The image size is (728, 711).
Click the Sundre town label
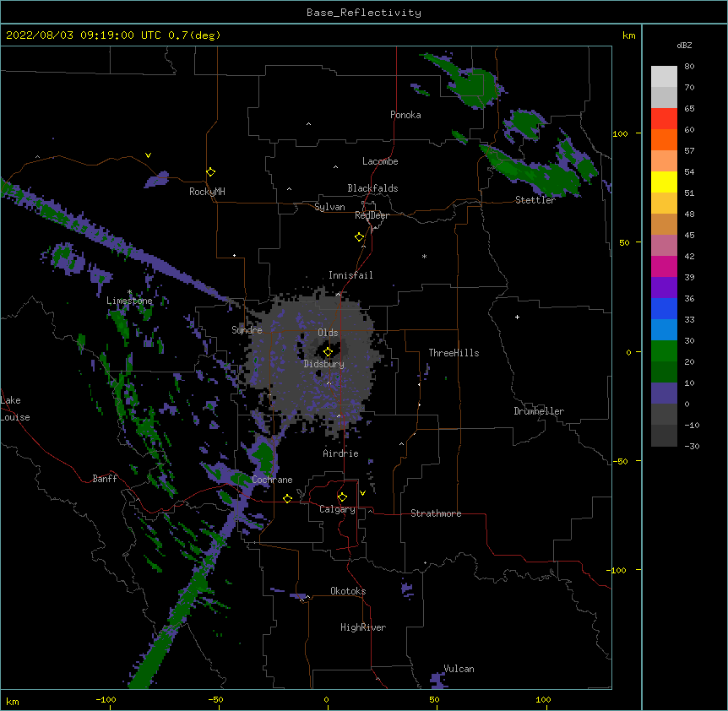click(247, 330)
